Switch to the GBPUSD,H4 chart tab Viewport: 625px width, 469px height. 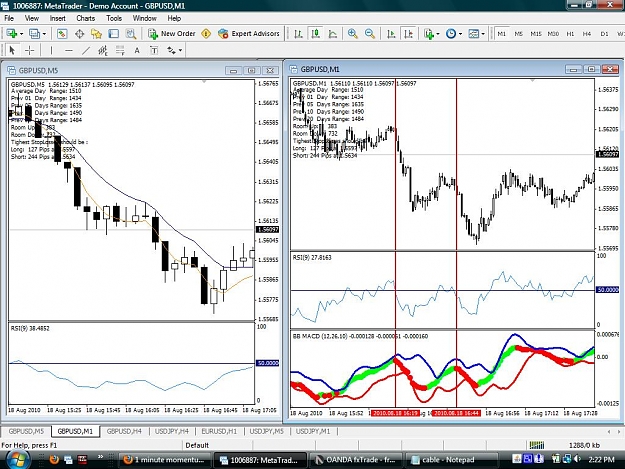pyautogui.click(x=124, y=431)
